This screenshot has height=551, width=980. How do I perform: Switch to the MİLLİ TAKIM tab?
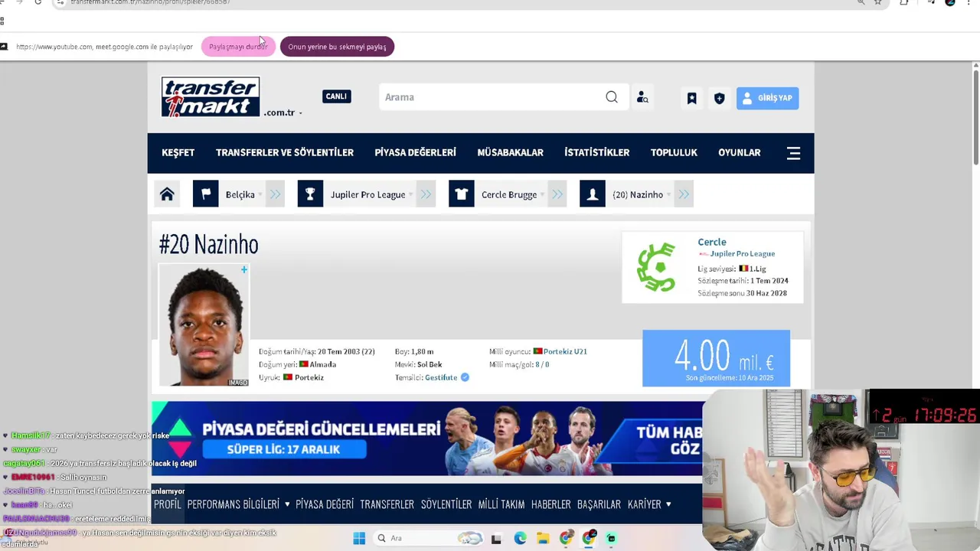coord(501,504)
